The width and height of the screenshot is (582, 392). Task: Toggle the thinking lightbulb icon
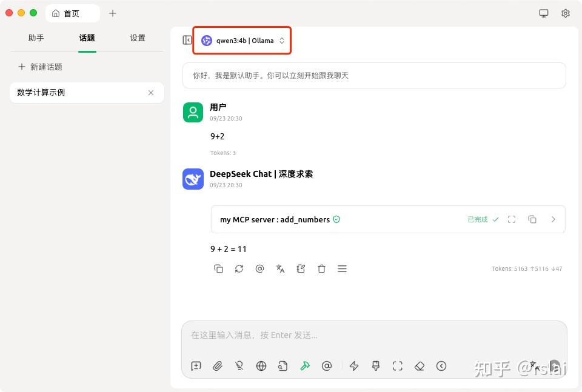(239, 366)
